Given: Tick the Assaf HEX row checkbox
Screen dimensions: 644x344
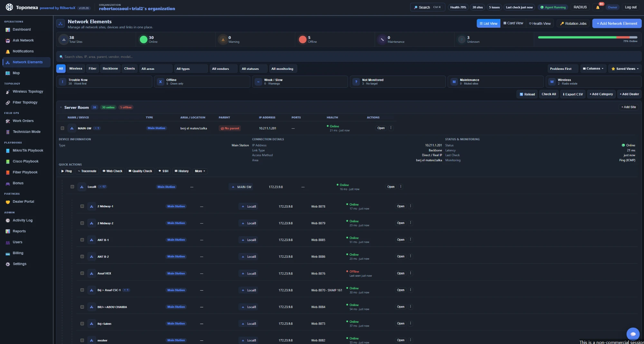Looking at the screenshot, I should pyautogui.click(x=82, y=273).
